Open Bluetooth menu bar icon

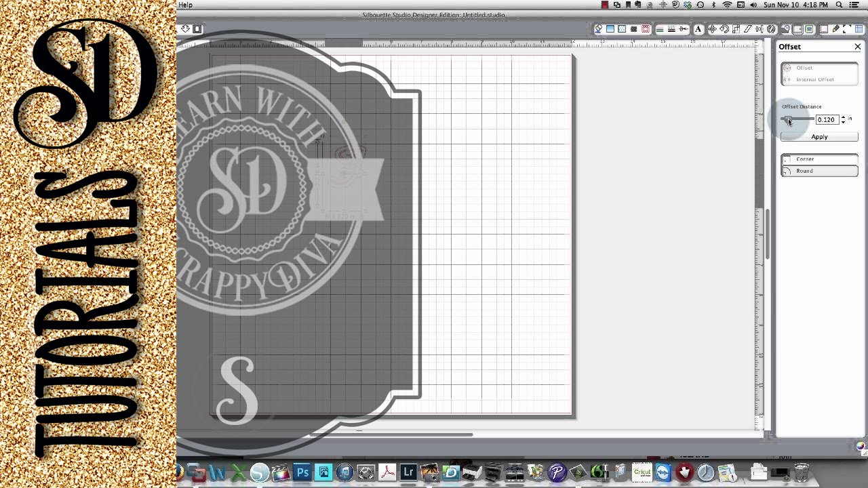[x=713, y=5]
